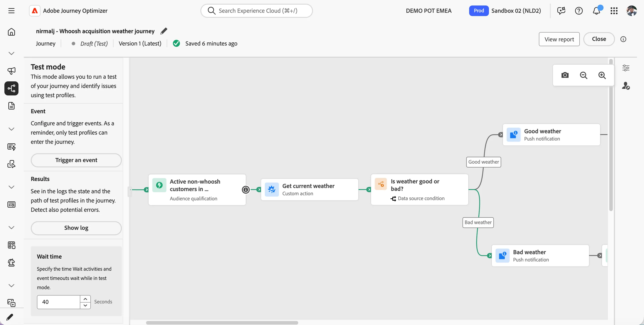
Task: Click the Show log button
Action: click(76, 228)
